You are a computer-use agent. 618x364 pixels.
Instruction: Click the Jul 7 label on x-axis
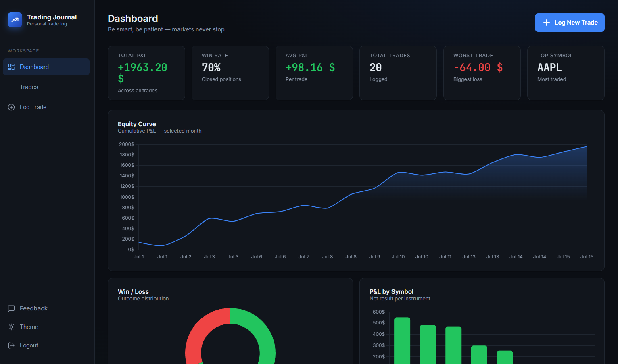point(304,257)
